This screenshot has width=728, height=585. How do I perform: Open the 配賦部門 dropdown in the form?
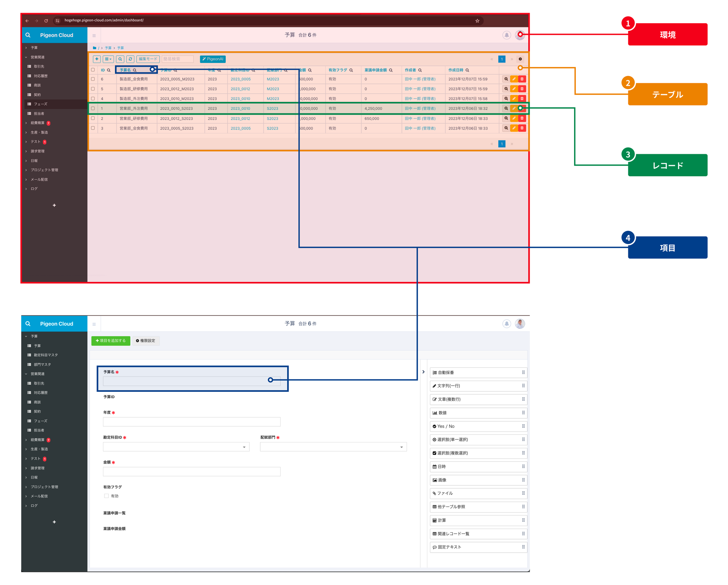pyautogui.click(x=333, y=447)
